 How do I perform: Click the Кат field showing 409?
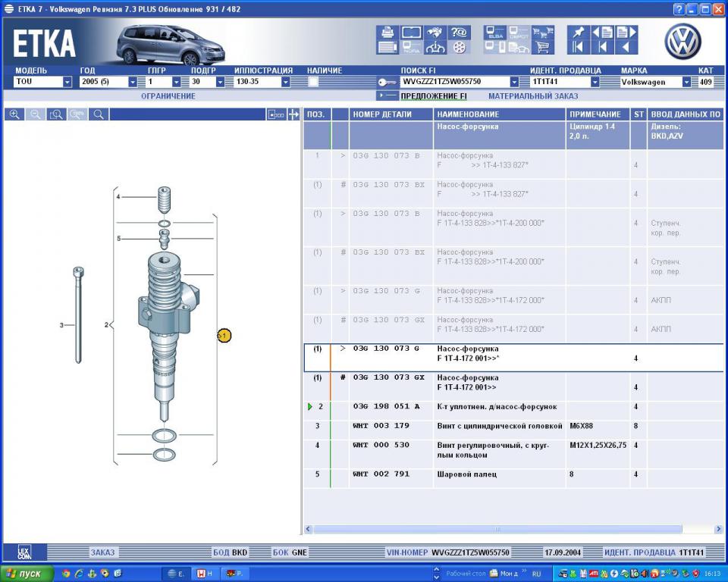706,82
